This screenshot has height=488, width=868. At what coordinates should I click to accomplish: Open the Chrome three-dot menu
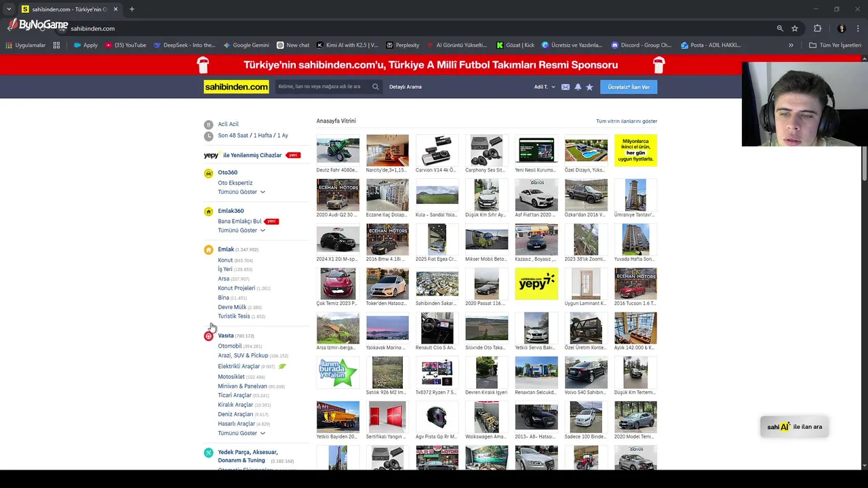coord(858,28)
